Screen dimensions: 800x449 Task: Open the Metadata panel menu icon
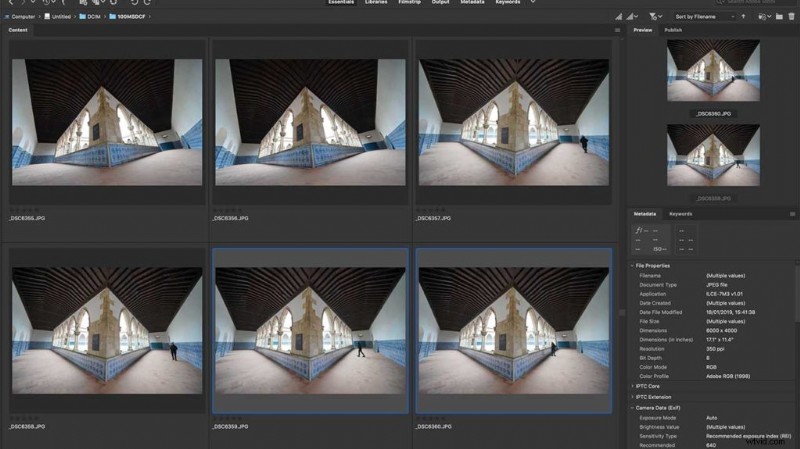click(x=792, y=214)
